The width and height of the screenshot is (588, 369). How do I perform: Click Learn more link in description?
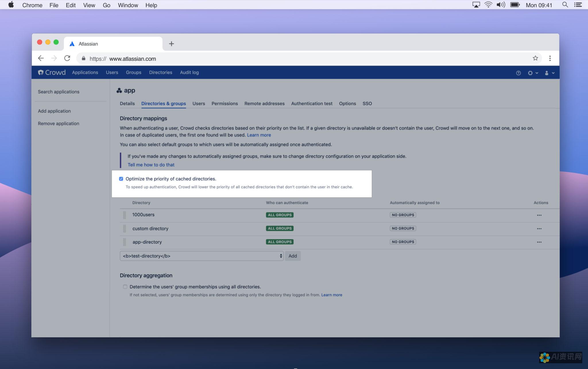point(258,135)
